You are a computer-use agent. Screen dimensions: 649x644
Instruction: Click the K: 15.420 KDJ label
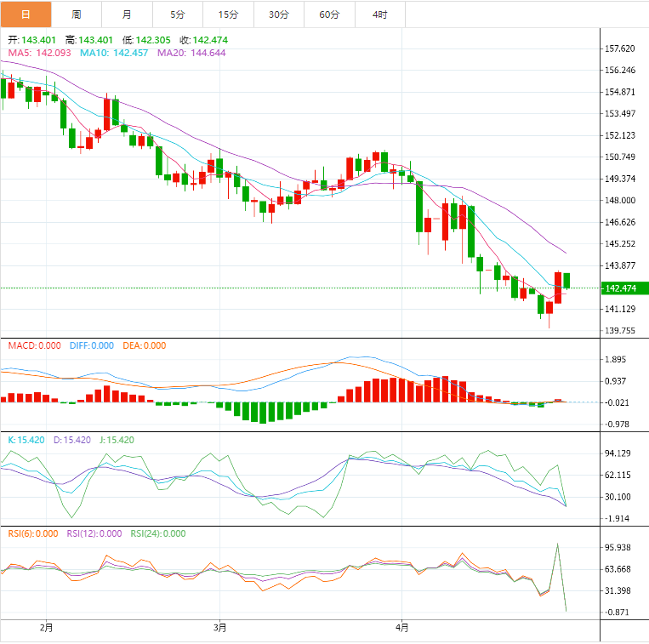[26, 440]
